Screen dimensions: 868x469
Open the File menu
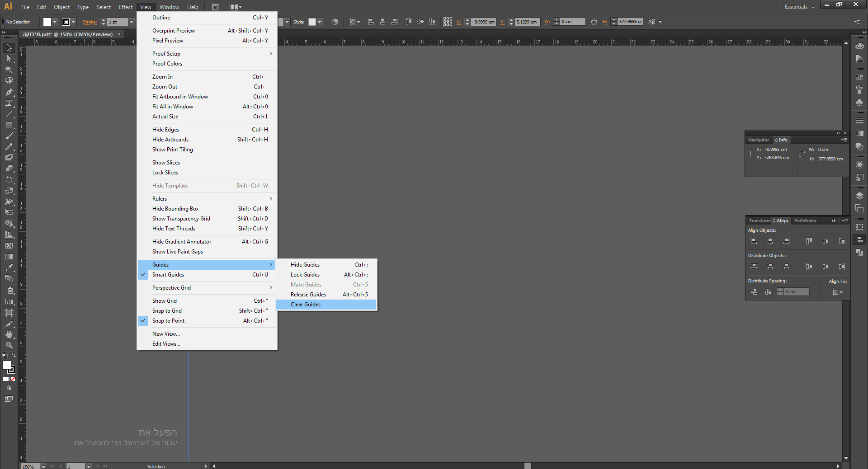[x=25, y=7]
